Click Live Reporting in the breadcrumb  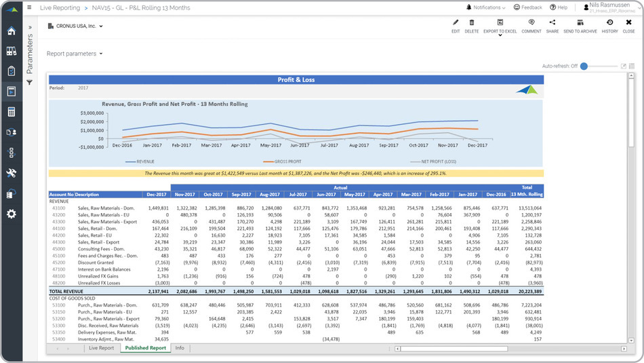(x=61, y=7)
